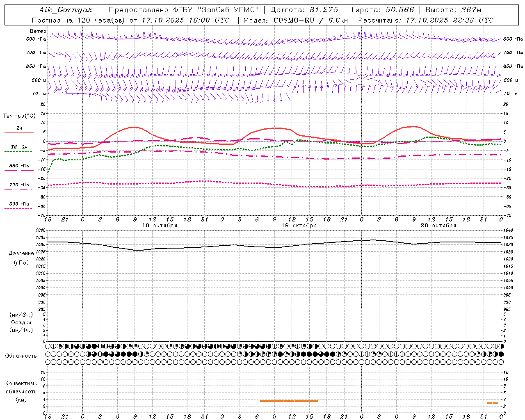Click the '10 м' wind level label on left

[39, 94]
